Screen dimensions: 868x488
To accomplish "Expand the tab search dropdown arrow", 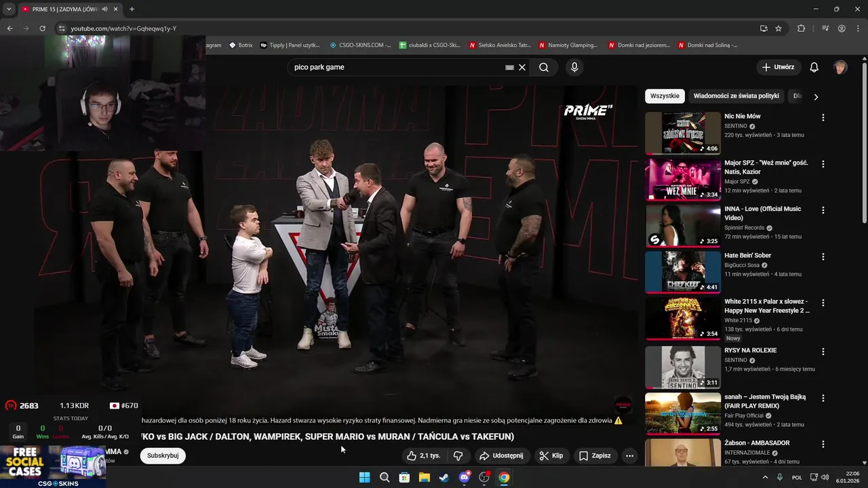I will (9, 9).
